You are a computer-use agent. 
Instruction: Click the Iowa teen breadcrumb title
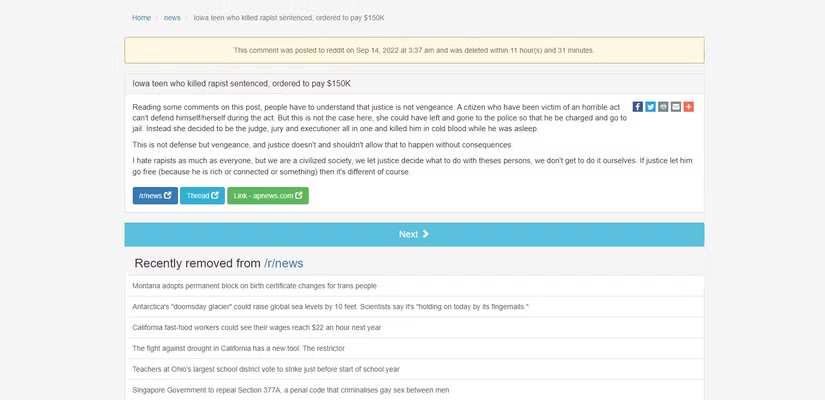(x=288, y=18)
